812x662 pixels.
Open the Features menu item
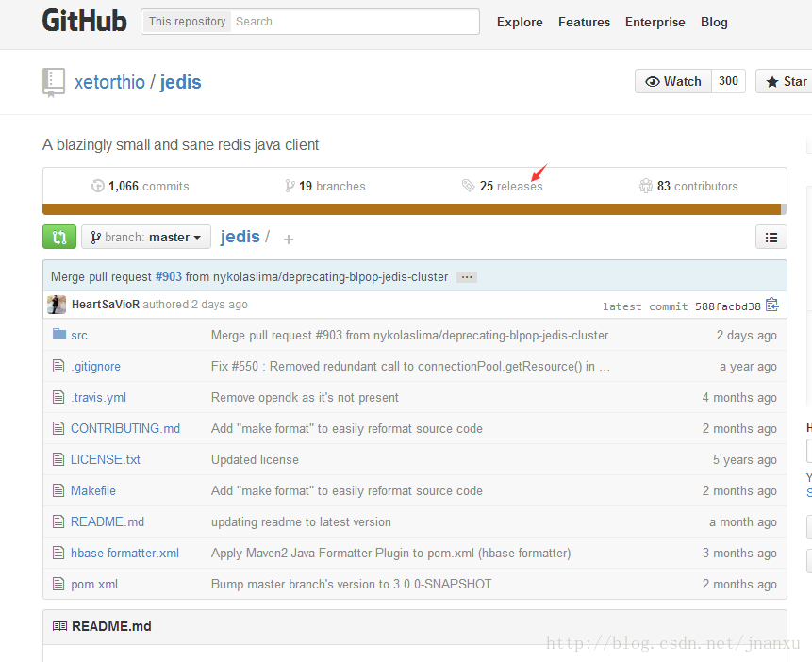coord(584,23)
